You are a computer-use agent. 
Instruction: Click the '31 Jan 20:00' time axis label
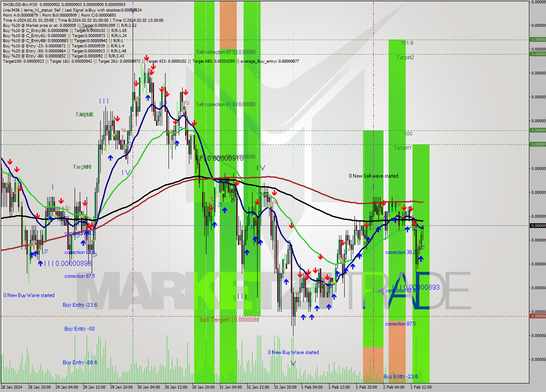[x=285, y=387]
